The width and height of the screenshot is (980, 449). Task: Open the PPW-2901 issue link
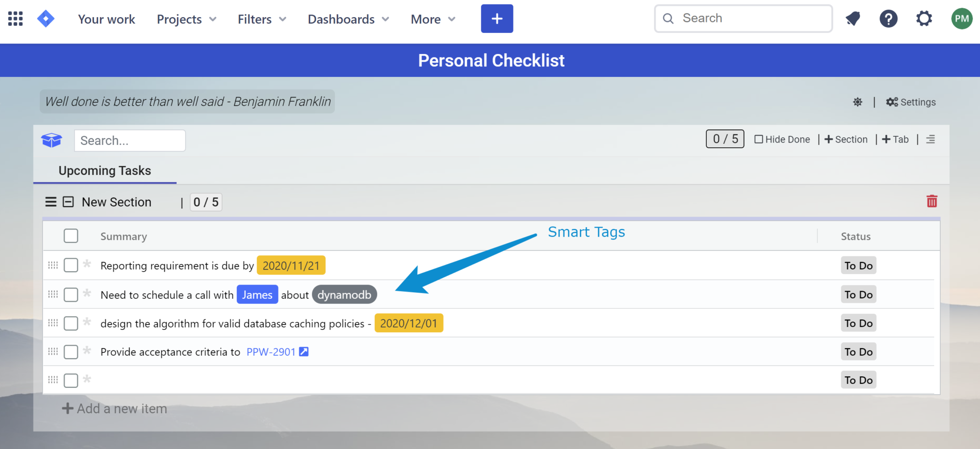[271, 352]
